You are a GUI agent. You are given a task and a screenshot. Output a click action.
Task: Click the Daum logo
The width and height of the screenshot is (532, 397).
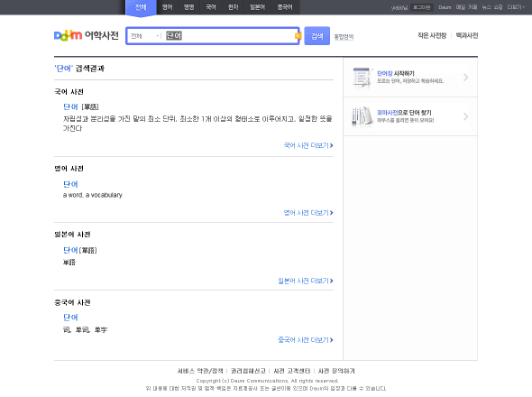[x=68, y=35]
